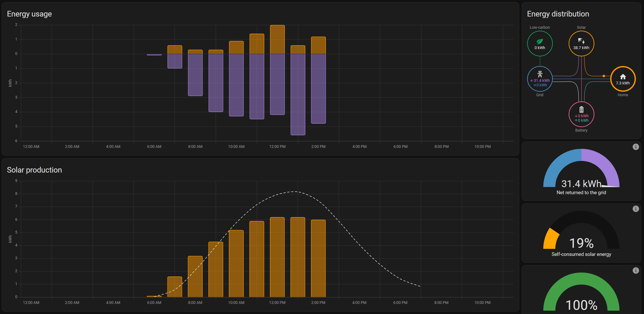Select the 12:00 PM bar in Solar production
Viewport: 644px width, 314px height.
(277, 257)
